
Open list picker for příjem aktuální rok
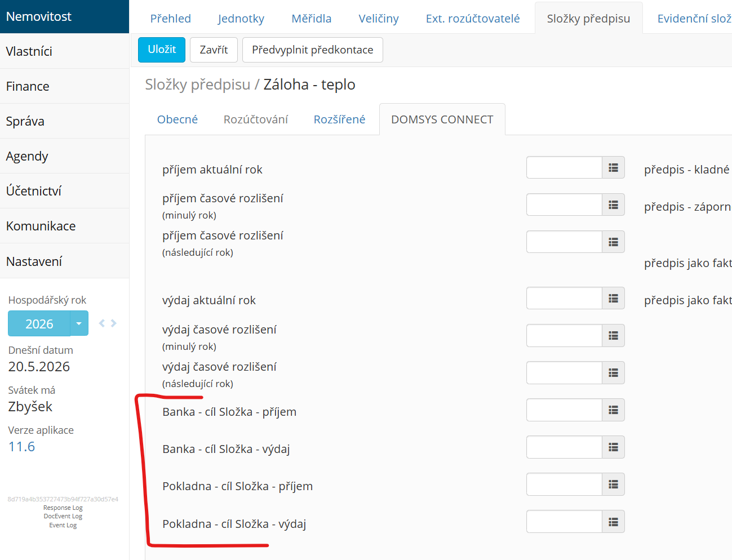[613, 167]
